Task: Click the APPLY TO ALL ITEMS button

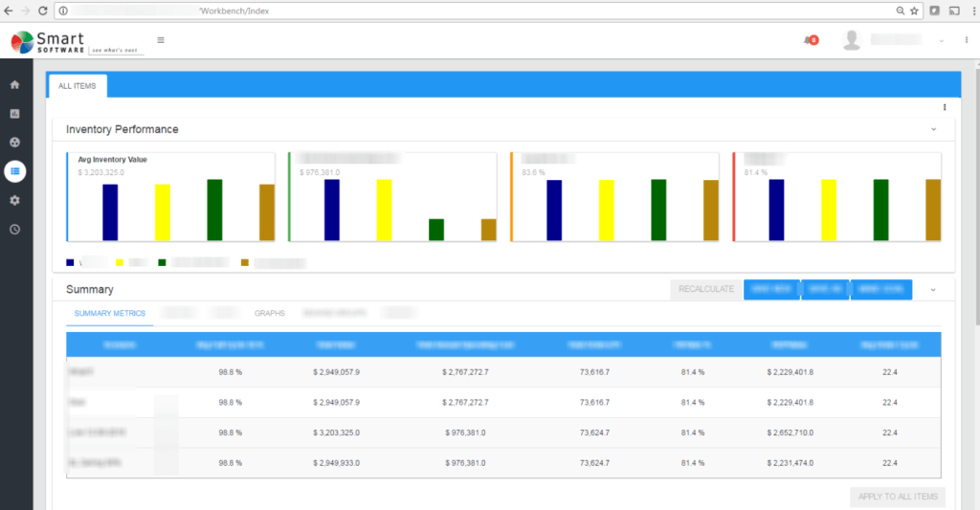Action: tap(898, 497)
